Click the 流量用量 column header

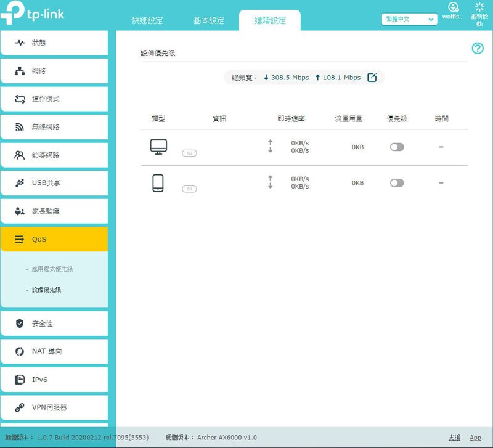pos(349,118)
